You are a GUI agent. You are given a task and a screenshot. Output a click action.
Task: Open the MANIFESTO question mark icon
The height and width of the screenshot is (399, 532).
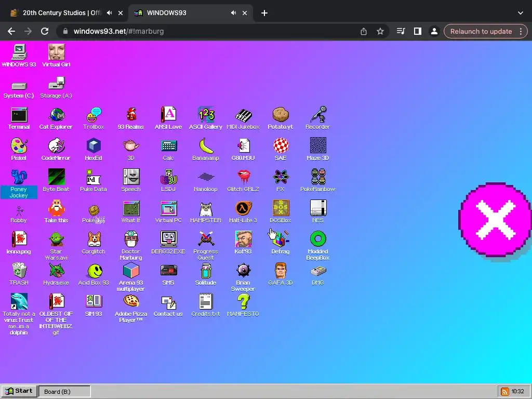(x=243, y=305)
